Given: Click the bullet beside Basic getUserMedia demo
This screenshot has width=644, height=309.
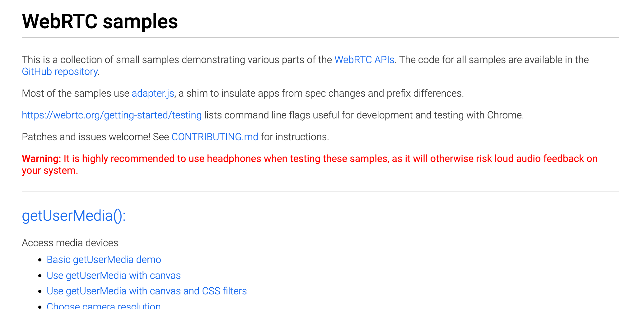Looking at the screenshot, I should pos(40,260).
